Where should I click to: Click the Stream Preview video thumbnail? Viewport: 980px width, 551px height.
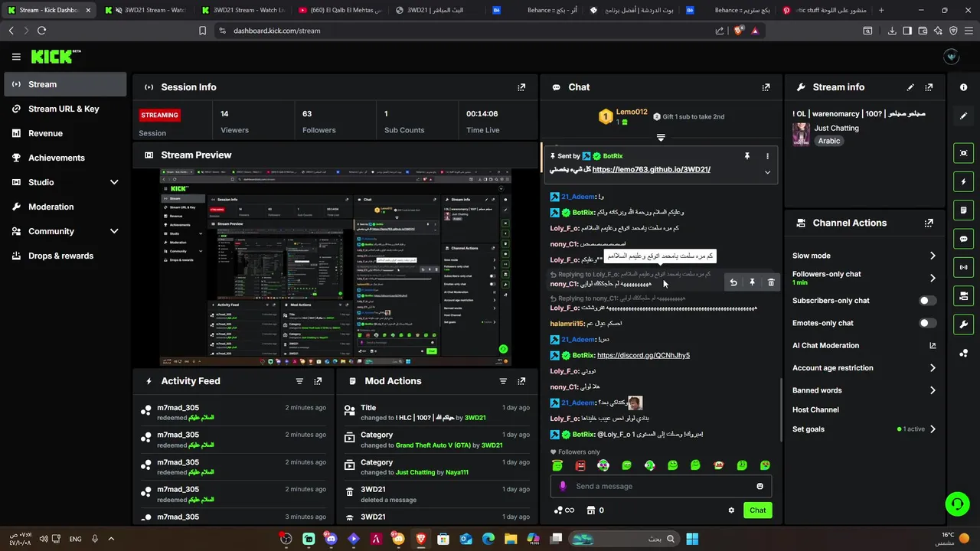(x=335, y=268)
